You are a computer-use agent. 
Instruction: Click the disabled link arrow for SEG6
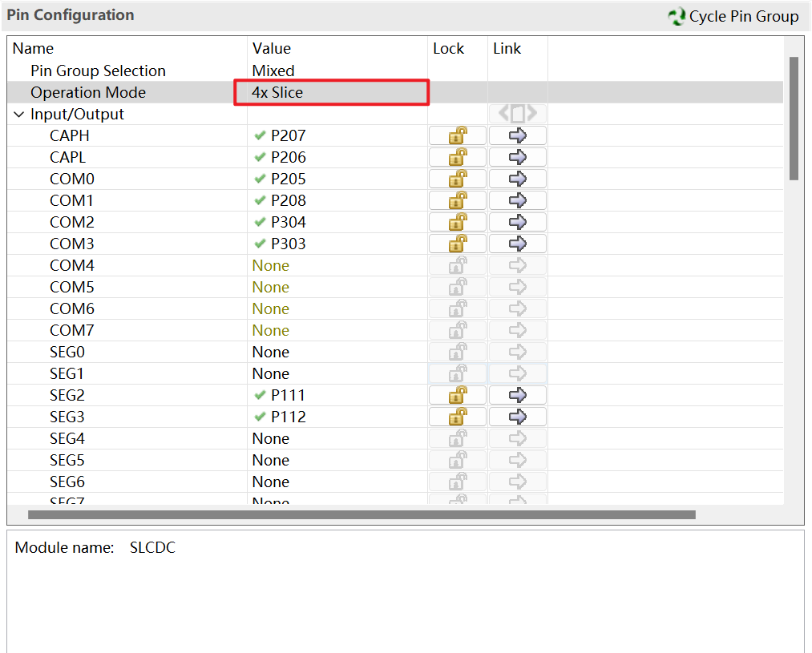pyautogui.click(x=517, y=482)
